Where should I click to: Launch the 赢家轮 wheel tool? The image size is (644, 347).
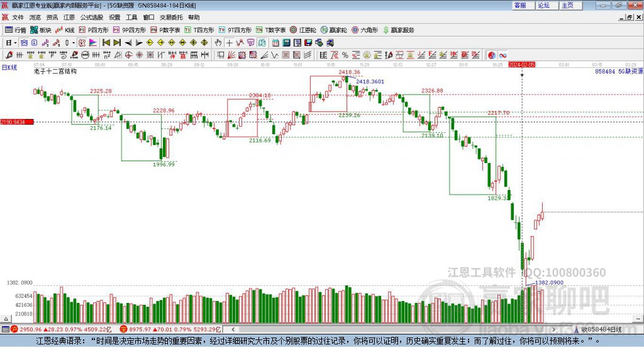333,30
